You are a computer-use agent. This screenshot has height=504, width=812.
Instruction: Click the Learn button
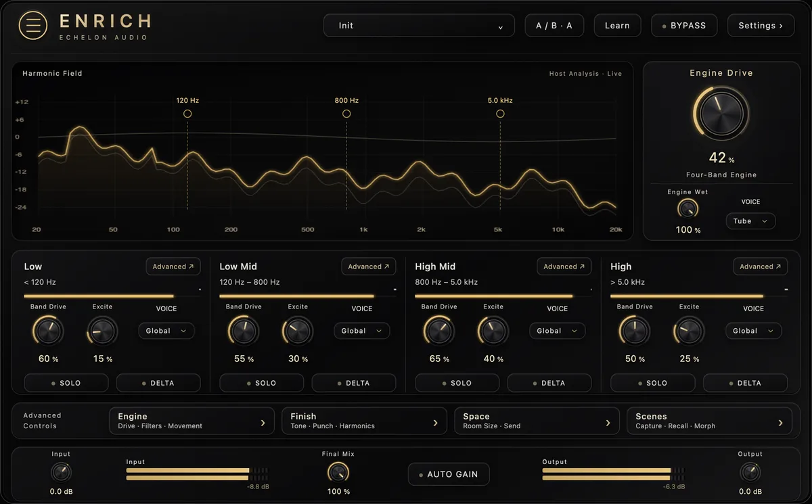click(617, 26)
